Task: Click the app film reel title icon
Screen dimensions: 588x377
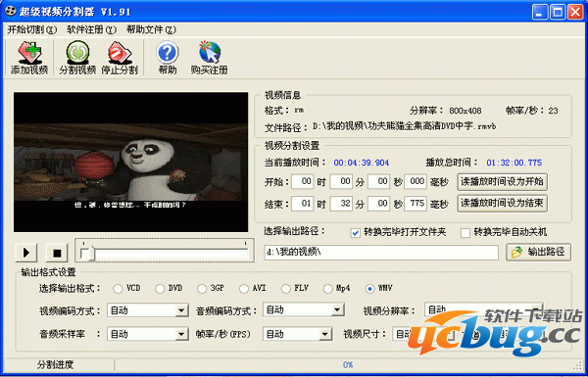Action: (10, 12)
